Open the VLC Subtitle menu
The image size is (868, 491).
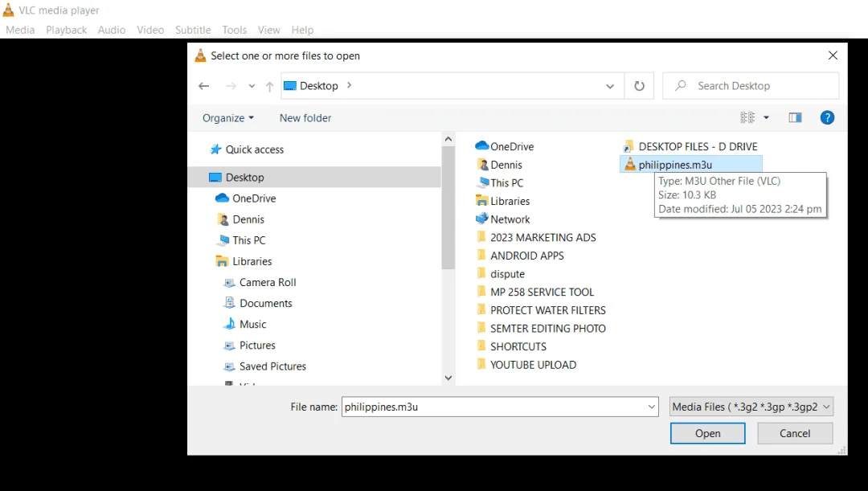(x=193, y=30)
